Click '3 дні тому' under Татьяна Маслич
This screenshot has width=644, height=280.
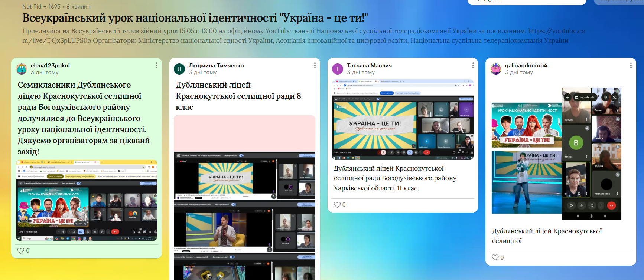tap(361, 72)
